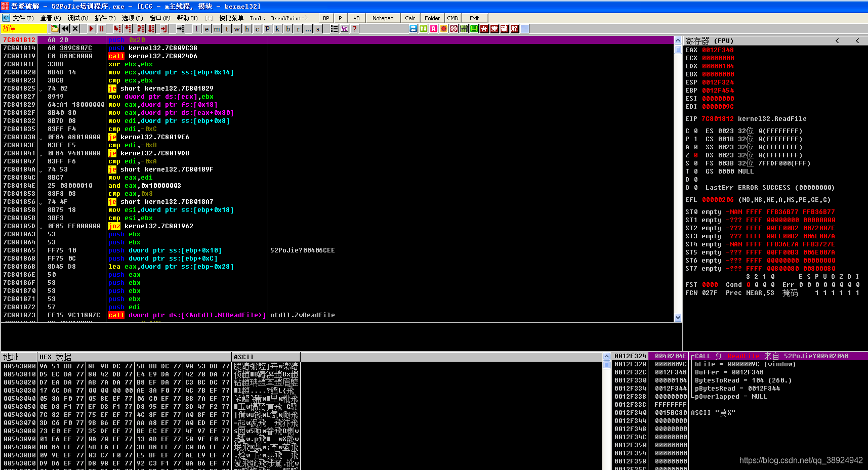Click the Run program play icon
868x470 pixels.
tap(91, 29)
